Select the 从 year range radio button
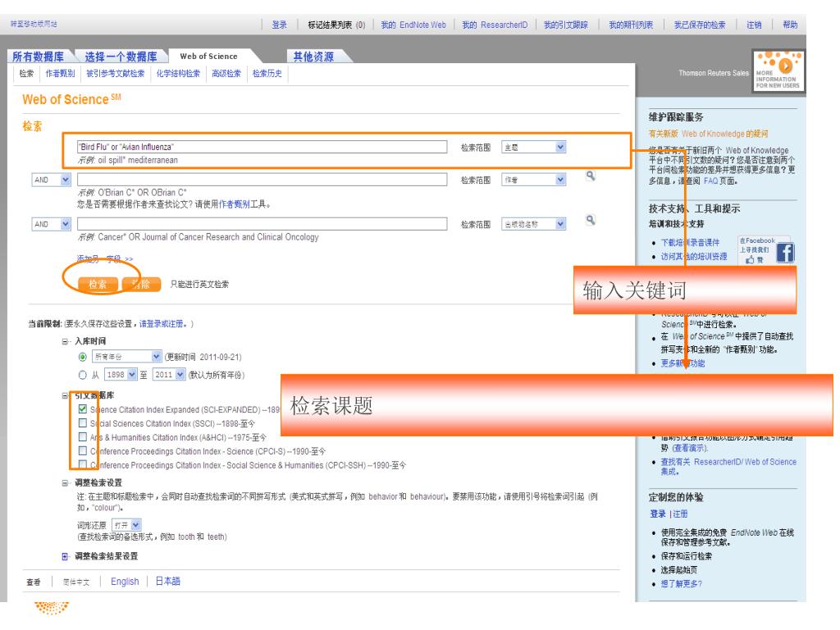 click(x=83, y=375)
